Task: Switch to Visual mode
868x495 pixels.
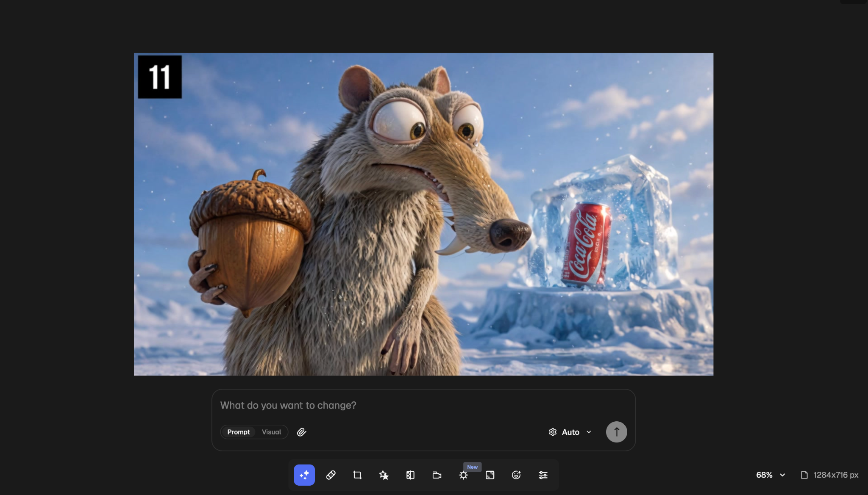Action: pyautogui.click(x=271, y=432)
